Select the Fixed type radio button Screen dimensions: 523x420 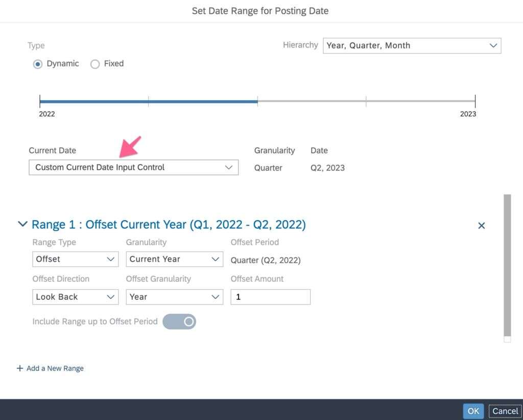(x=94, y=64)
